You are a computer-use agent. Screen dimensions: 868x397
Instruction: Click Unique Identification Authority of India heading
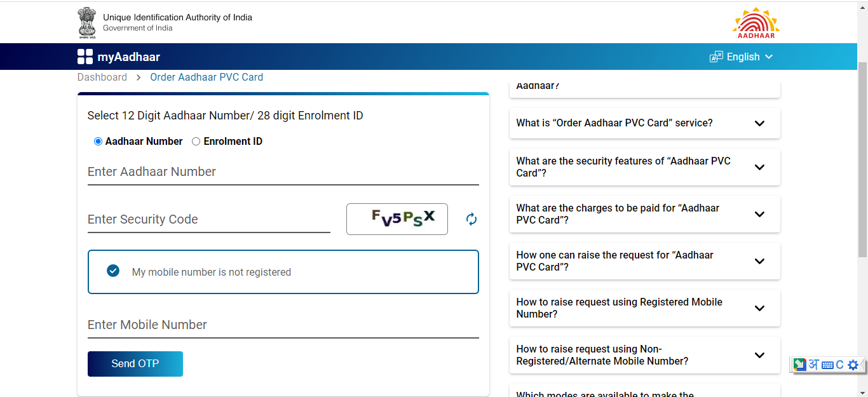coord(177,17)
